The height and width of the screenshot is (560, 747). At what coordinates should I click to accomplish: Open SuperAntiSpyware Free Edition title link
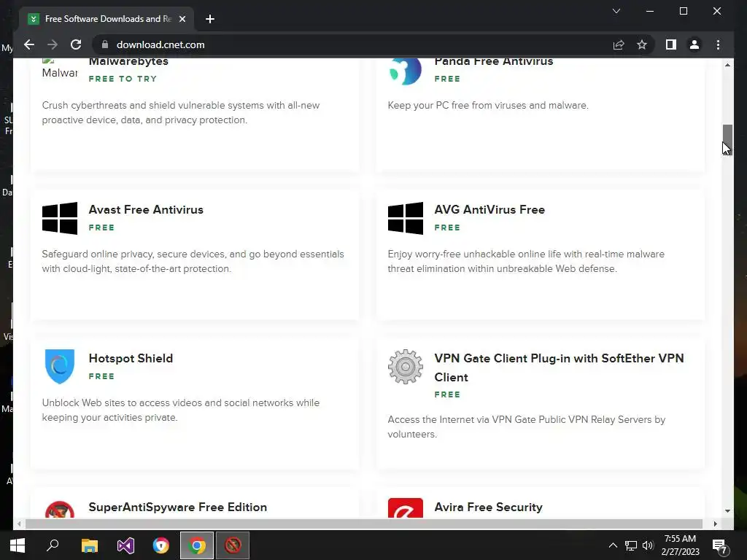click(x=178, y=507)
